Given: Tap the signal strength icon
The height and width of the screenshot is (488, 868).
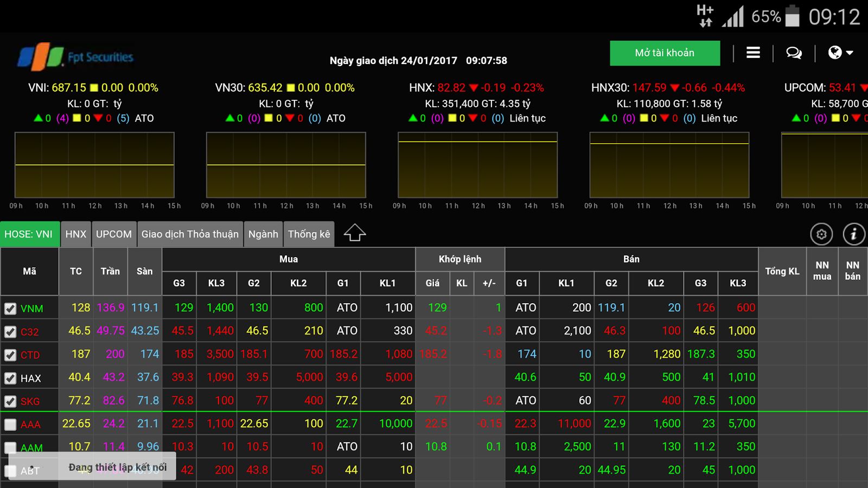Looking at the screenshot, I should [732, 17].
